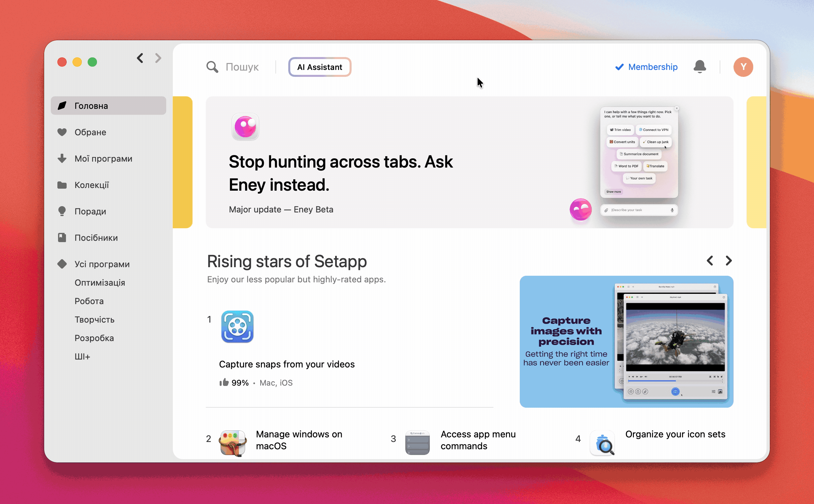Open the "Capture images with precision" preview image
Viewport: 814px width, 504px height.
[x=626, y=341]
